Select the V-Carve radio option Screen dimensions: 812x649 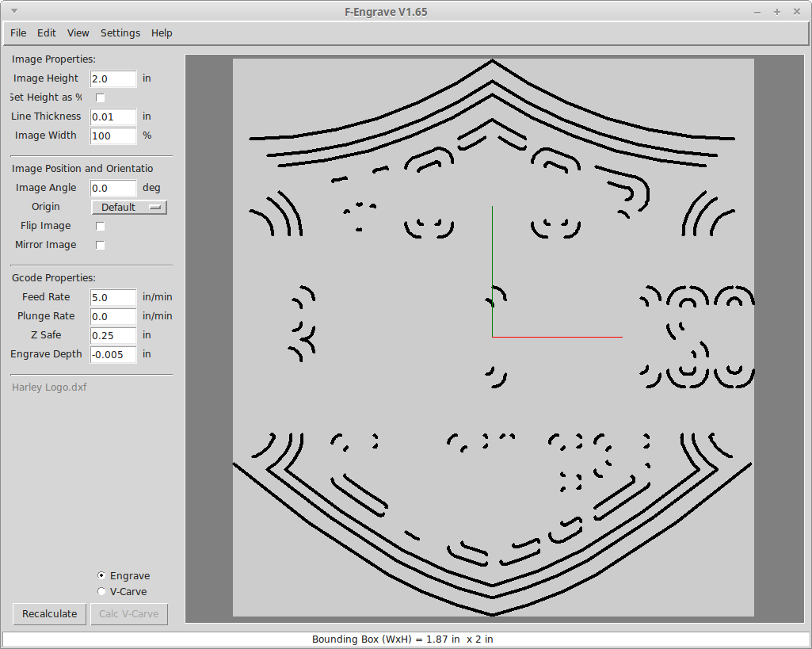pyautogui.click(x=101, y=591)
